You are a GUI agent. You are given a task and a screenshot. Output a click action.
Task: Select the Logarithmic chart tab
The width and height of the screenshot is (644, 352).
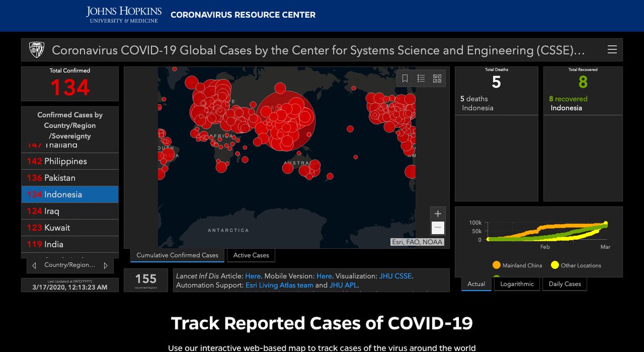click(517, 284)
